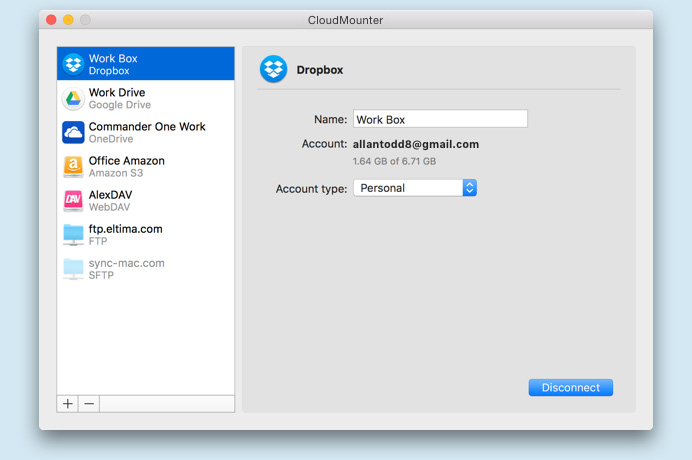Image resolution: width=692 pixels, height=460 pixels.
Task: Click the pink DAV WebDAV icon
Action: click(73, 200)
